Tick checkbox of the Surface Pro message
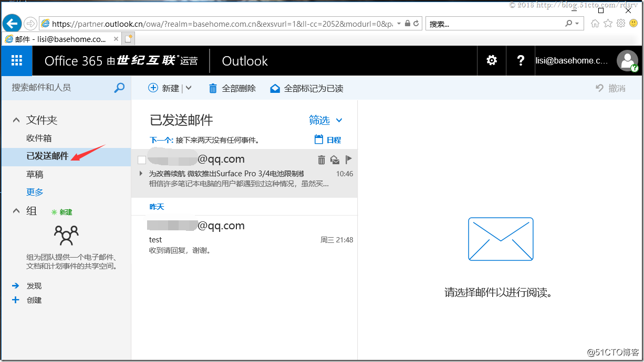 (x=141, y=160)
